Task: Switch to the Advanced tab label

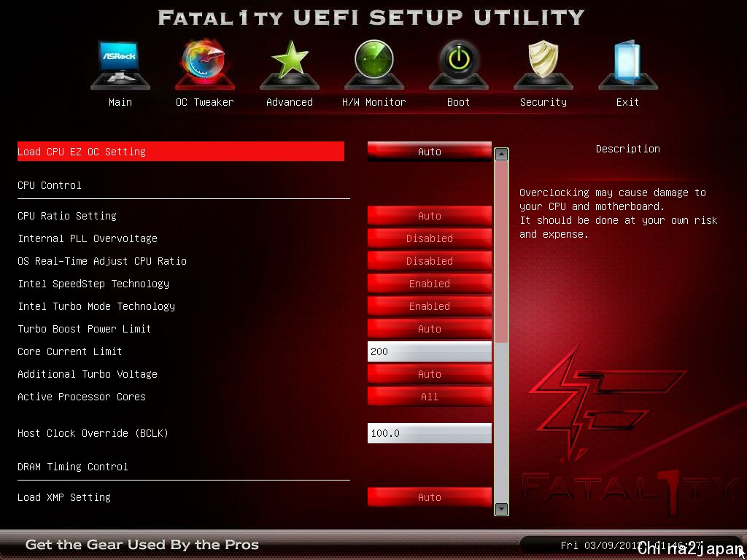Action: click(x=290, y=102)
